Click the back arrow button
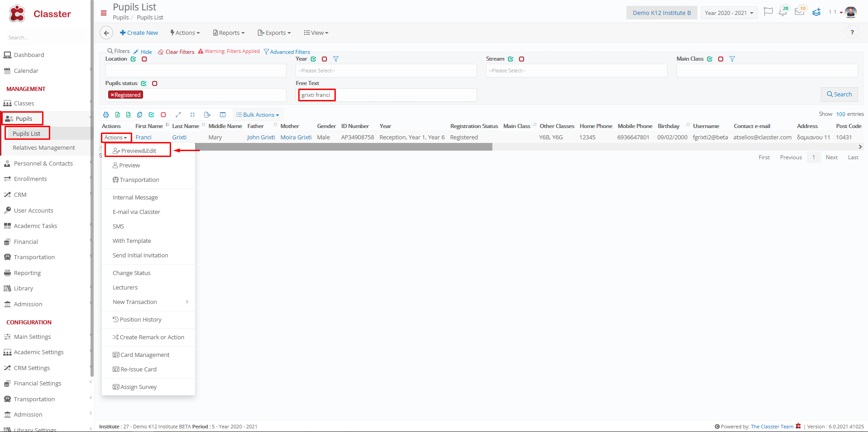 point(106,33)
